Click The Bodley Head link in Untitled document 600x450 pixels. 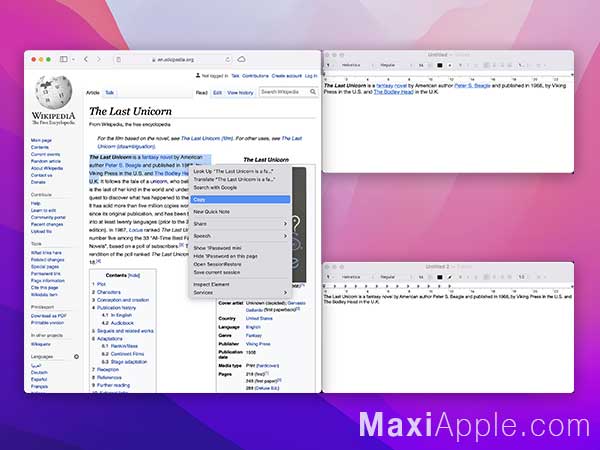pos(393,92)
